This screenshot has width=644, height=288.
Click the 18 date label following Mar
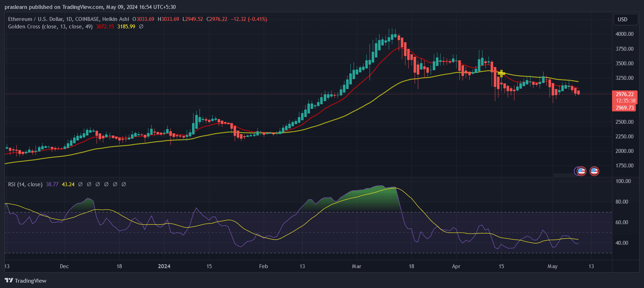tap(411, 266)
